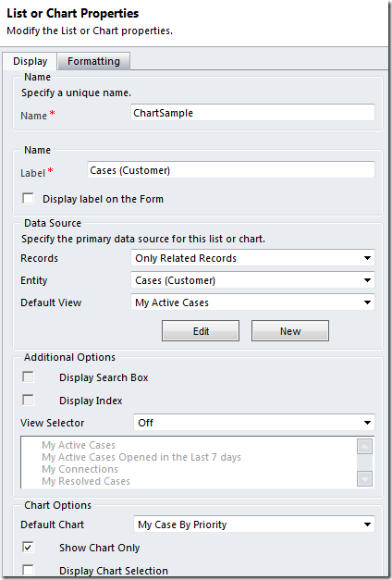The image size is (392, 580).
Task: Expand the Entity dropdown
Action: [x=252, y=280]
